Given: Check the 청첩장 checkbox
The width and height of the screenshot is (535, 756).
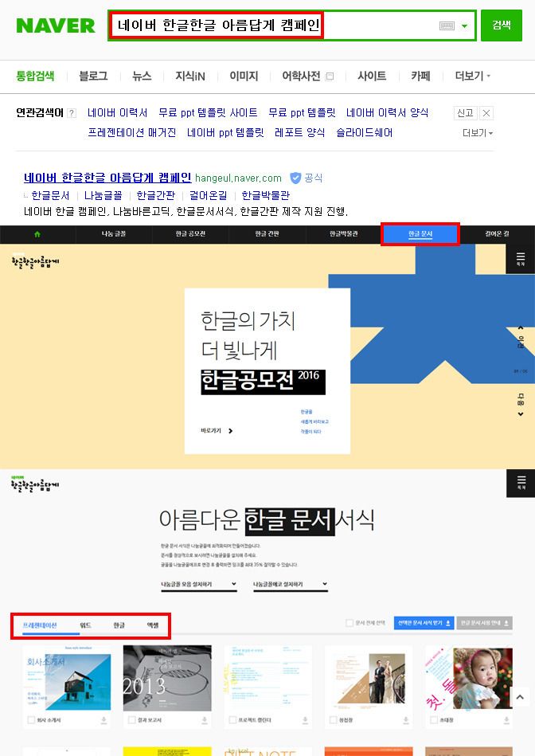Looking at the screenshot, I should click(x=333, y=720).
